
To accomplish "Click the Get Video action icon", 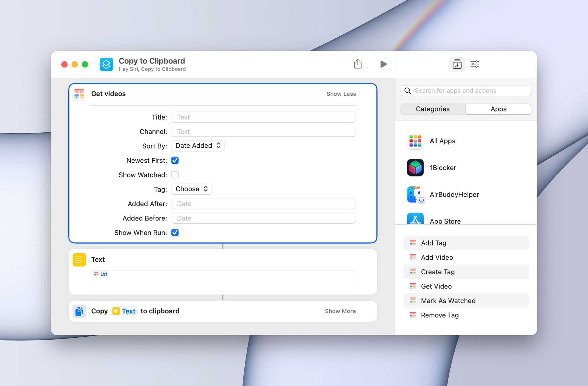I will (x=412, y=286).
